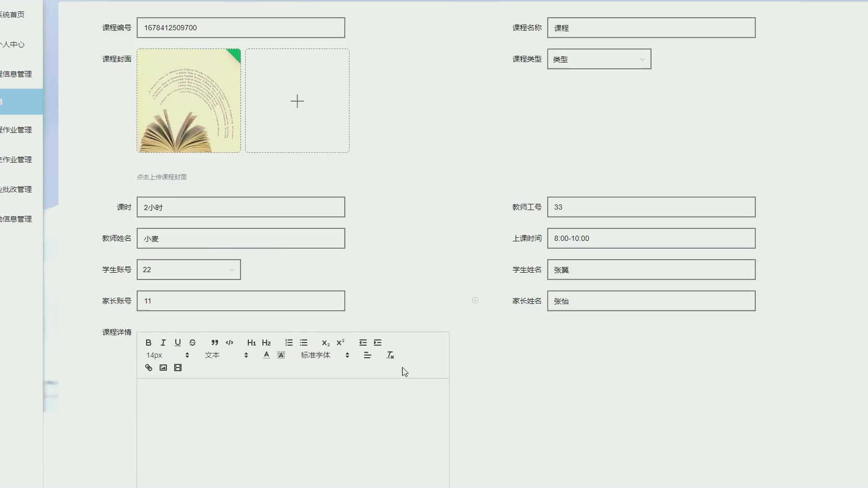Click the 教师姓名 input field
The height and width of the screenshot is (488, 868).
pyautogui.click(x=240, y=238)
